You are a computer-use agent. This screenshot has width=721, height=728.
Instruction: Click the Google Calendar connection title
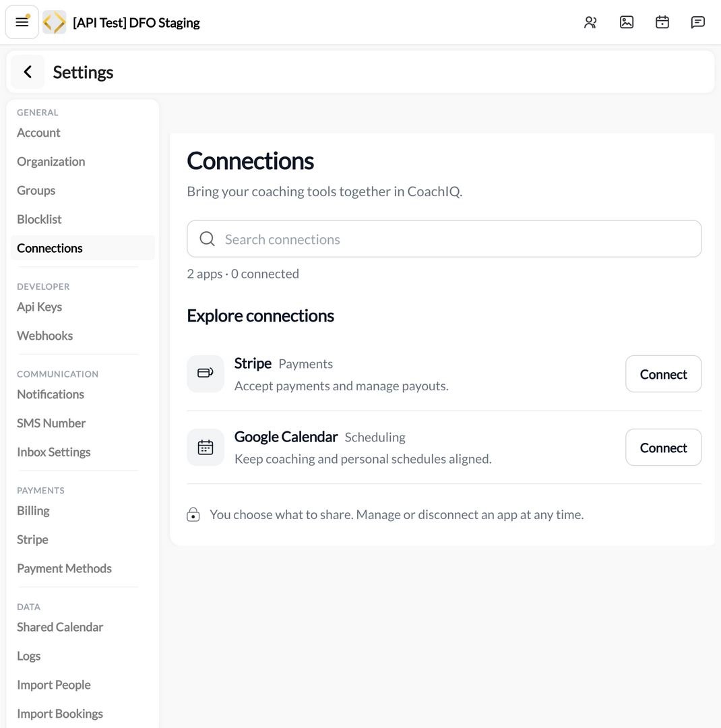286,436
